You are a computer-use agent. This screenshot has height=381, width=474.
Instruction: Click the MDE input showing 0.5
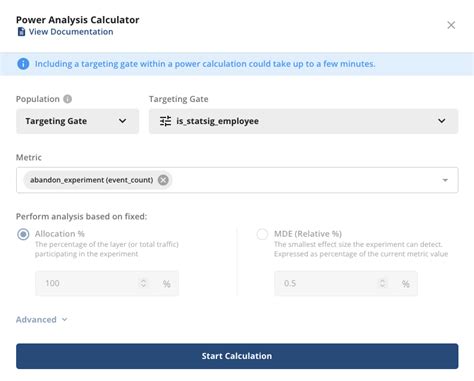[346, 283]
